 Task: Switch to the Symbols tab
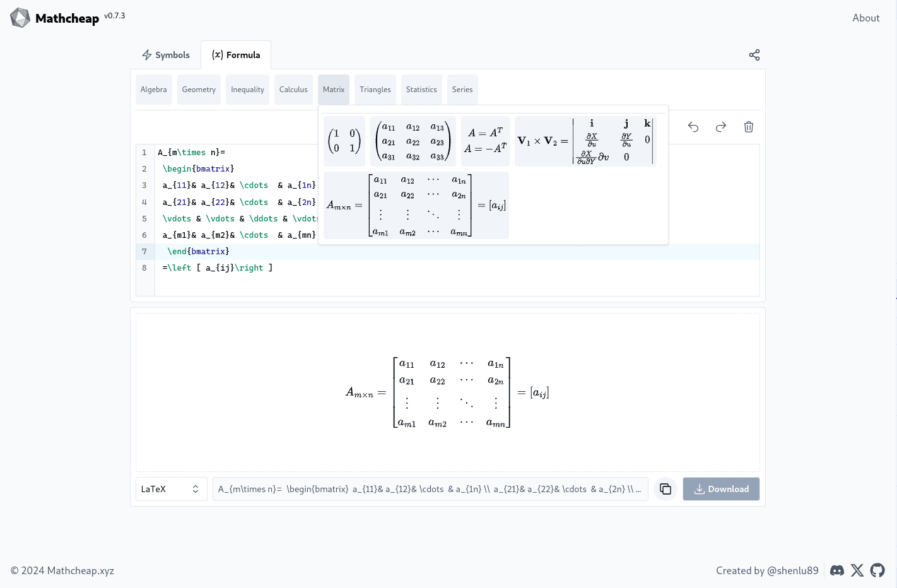point(166,55)
